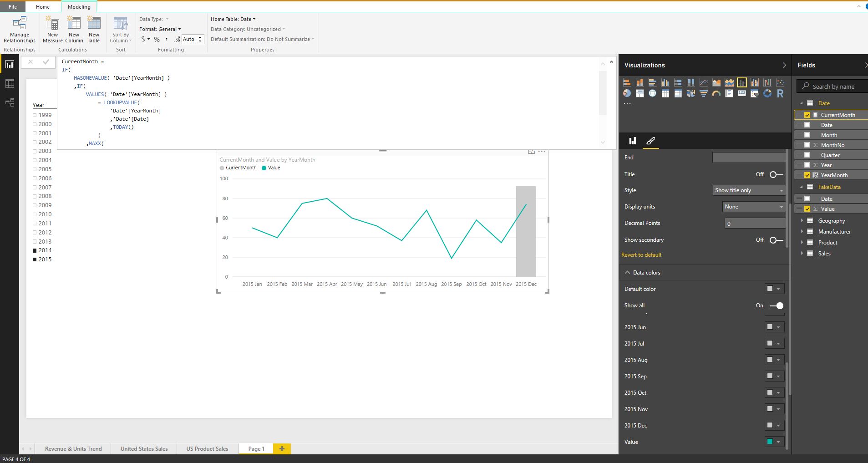Create a New Table
868x463 pixels.
pos(94,30)
